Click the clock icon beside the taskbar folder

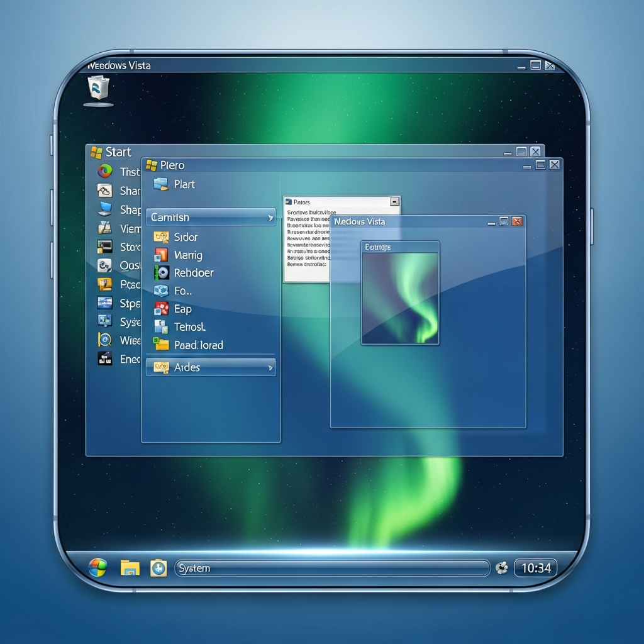(158, 568)
